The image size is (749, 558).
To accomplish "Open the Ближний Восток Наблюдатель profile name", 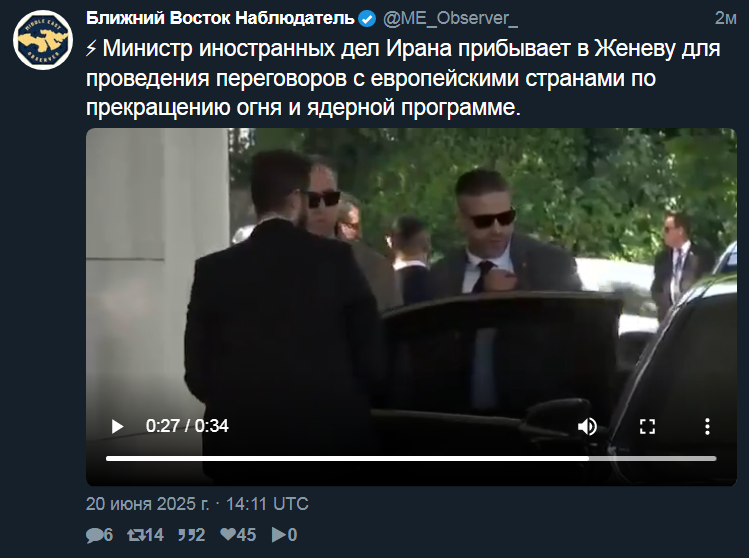I will tap(220, 18).
